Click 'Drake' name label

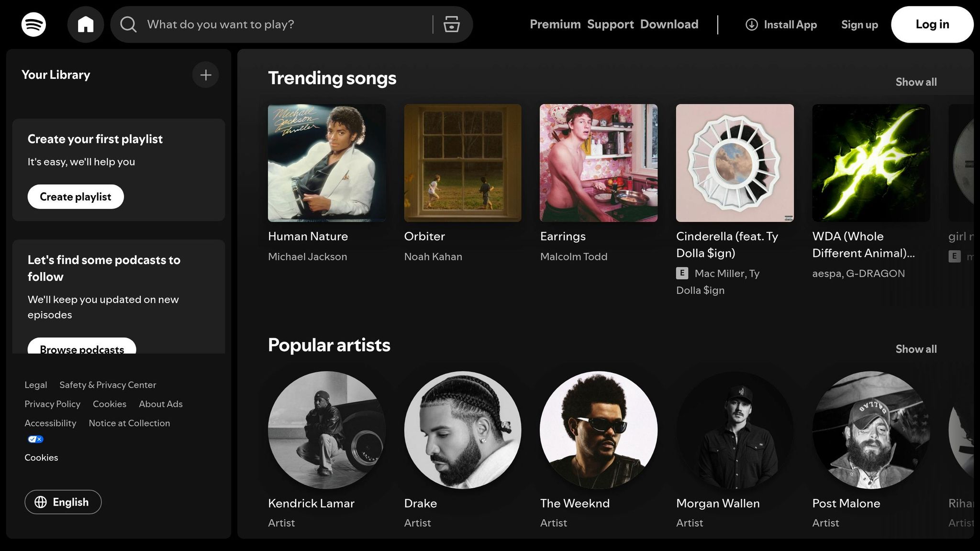tap(420, 504)
